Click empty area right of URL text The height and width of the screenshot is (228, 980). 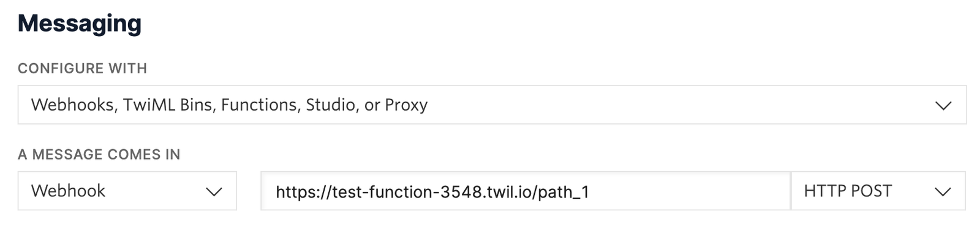click(x=689, y=191)
